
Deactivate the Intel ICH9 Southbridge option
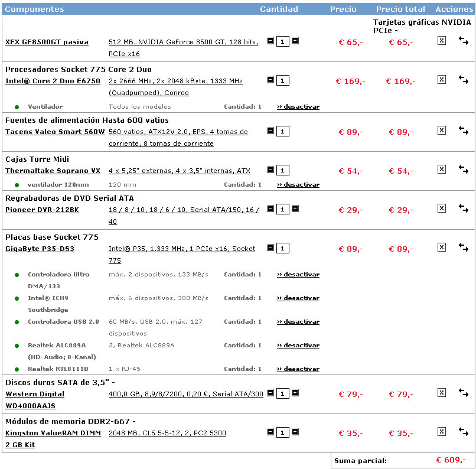pos(298,298)
